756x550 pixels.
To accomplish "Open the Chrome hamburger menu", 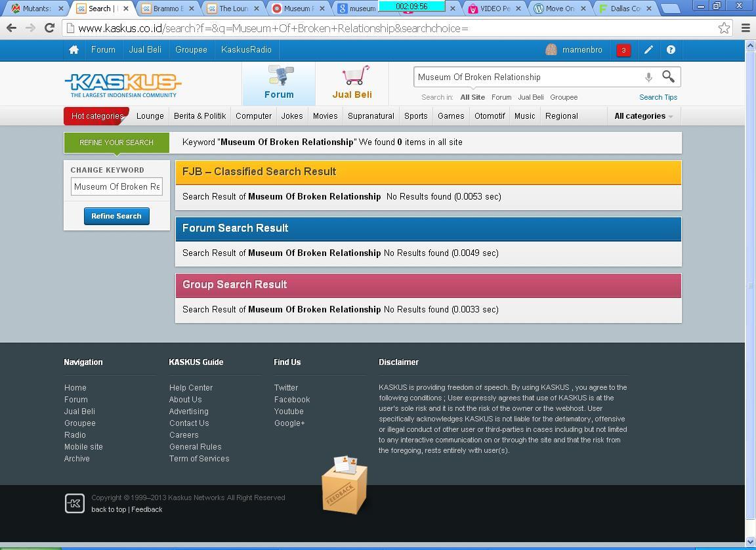I will pos(745,28).
